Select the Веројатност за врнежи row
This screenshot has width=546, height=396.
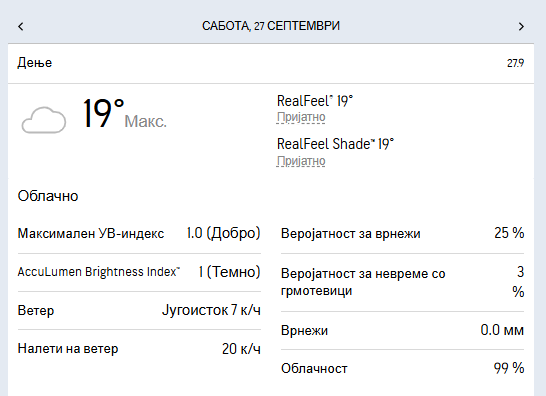tap(403, 233)
